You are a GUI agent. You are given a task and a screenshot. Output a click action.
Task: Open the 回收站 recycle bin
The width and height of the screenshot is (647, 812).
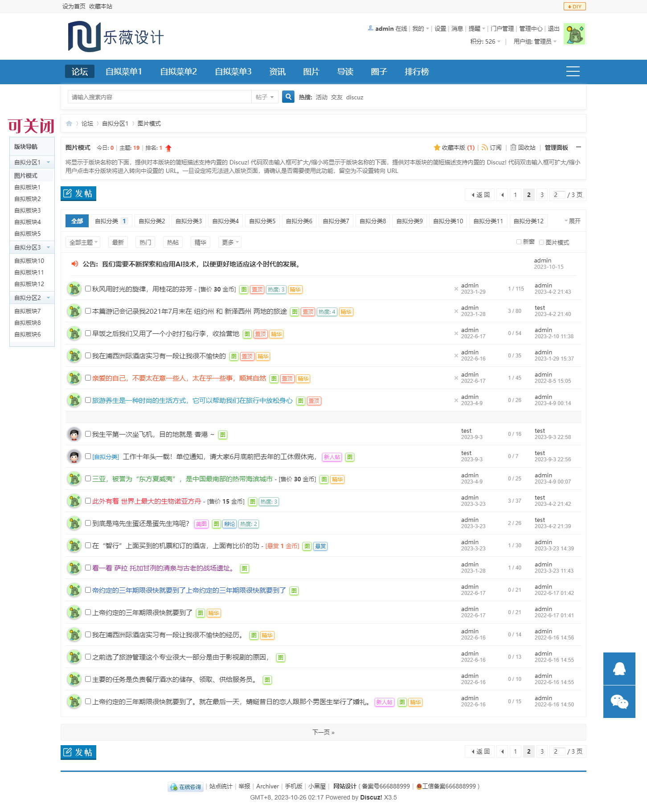[x=523, y=148]
